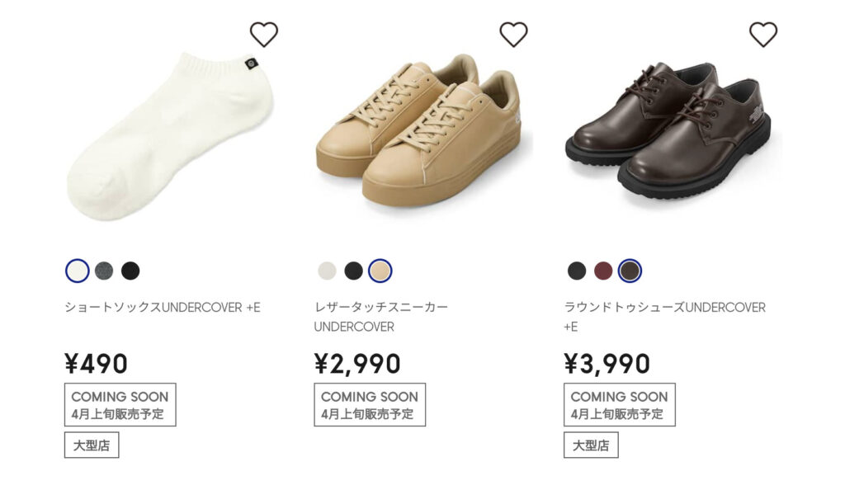Pick black swatch for round toe shoes

click(x=577, y=271)
